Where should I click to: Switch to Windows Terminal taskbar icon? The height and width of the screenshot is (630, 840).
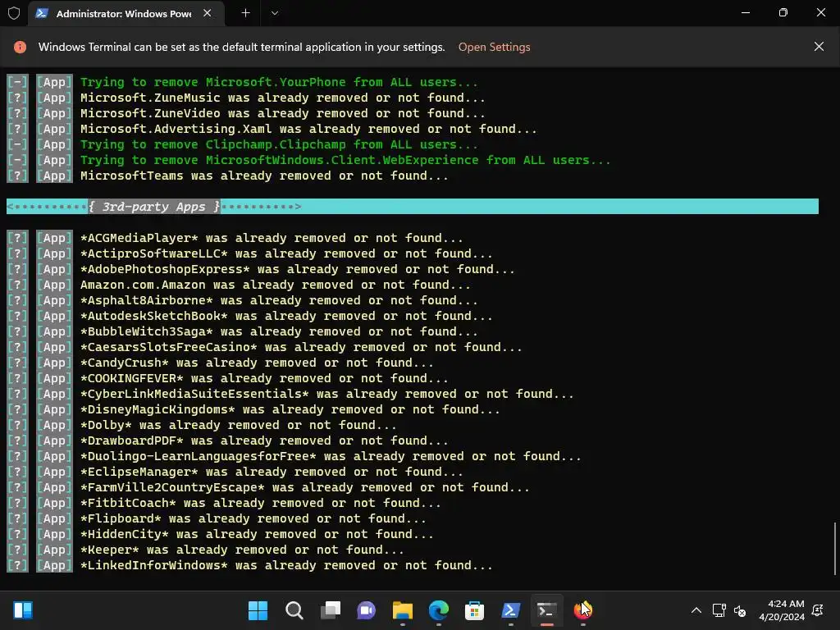click(546, 610)
